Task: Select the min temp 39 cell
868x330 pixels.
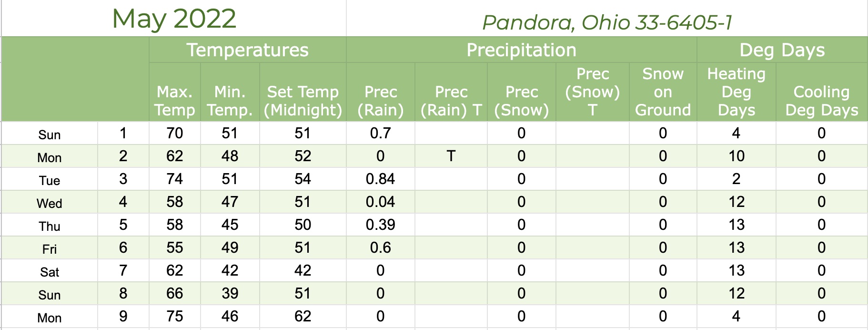Action: point(230,293)
